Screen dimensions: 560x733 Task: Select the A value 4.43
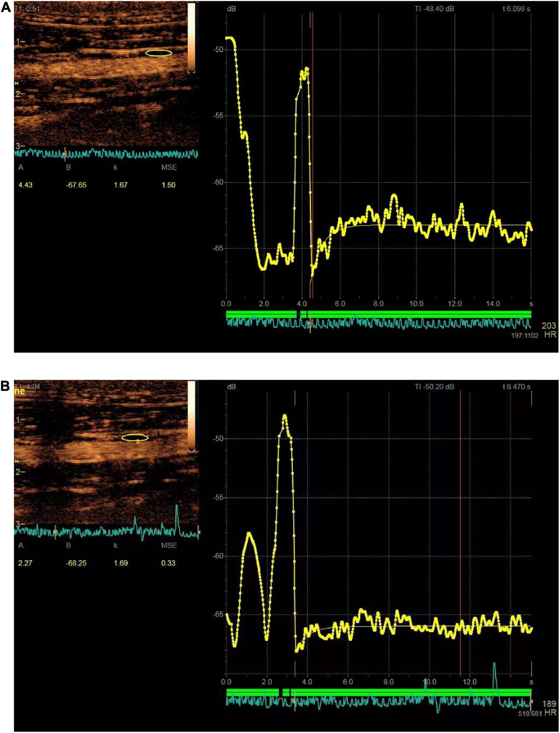tap(25, 185)
